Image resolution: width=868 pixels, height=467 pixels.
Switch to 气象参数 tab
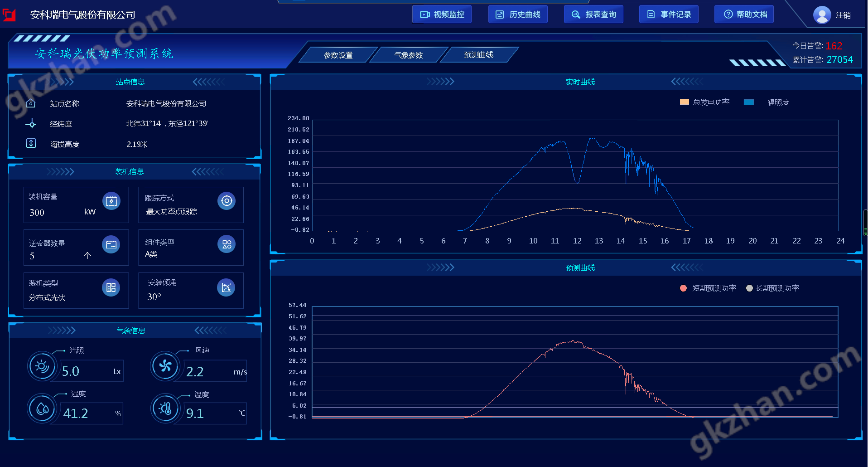pyautogui.click(x=409, y=55)
